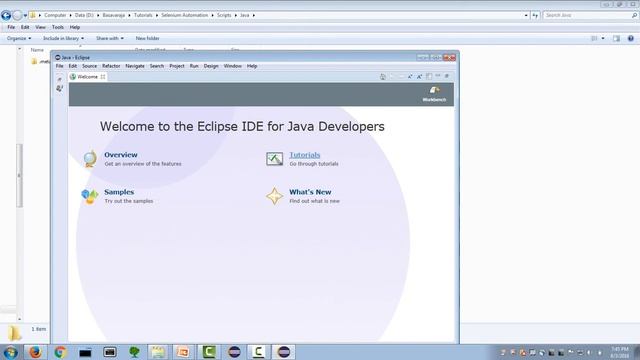This screenshot has width=640, height=360.
Task: Open the Tutorials link
Action: coord(305,155)
